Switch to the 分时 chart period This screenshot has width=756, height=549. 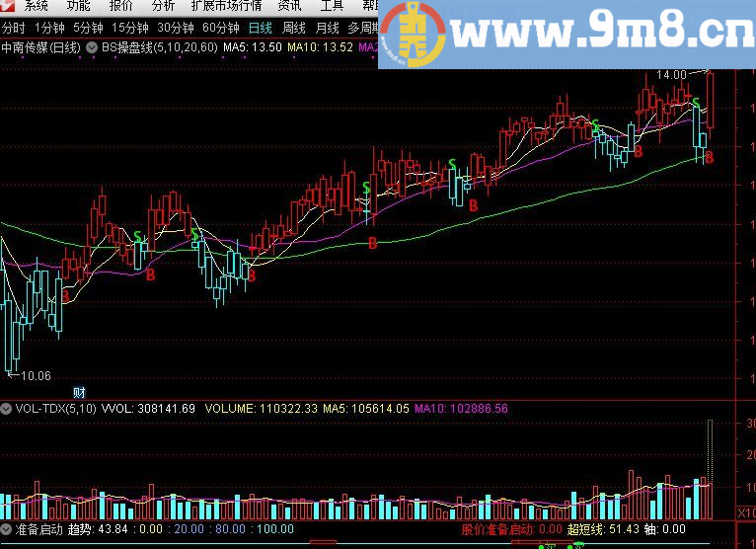pos(14,28)
